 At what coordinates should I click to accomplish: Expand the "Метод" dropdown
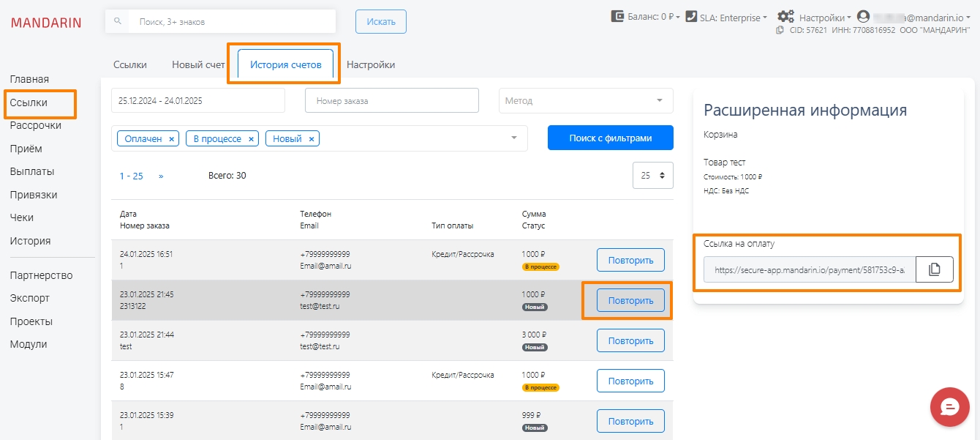pyautogui.click(x=659, y=100)
